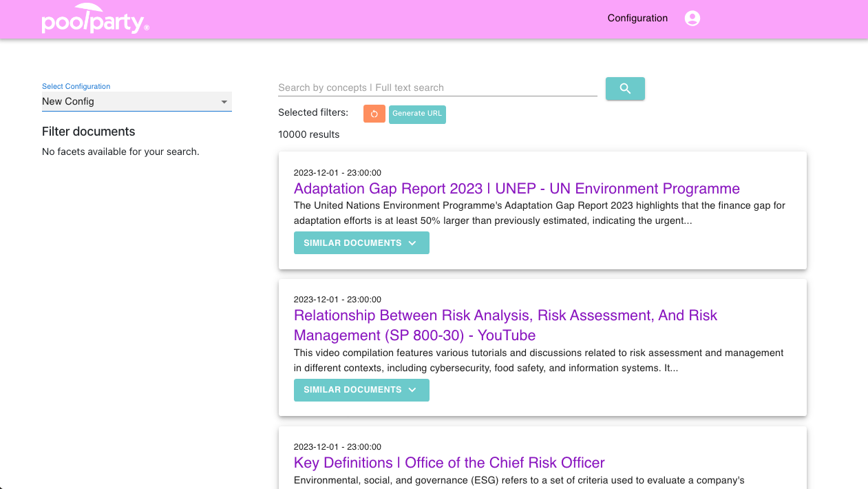
Task: Click the Filter documents heading
Action: (88, 132)
